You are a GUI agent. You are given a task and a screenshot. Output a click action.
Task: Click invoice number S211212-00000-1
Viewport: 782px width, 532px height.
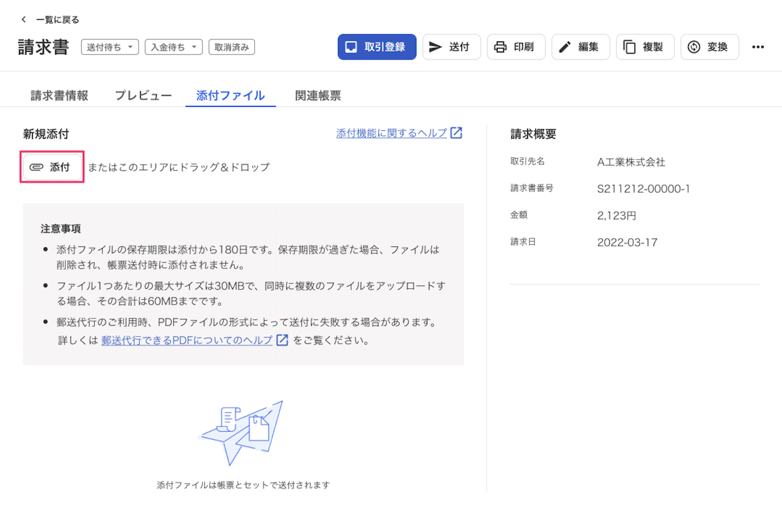(643, 189)
